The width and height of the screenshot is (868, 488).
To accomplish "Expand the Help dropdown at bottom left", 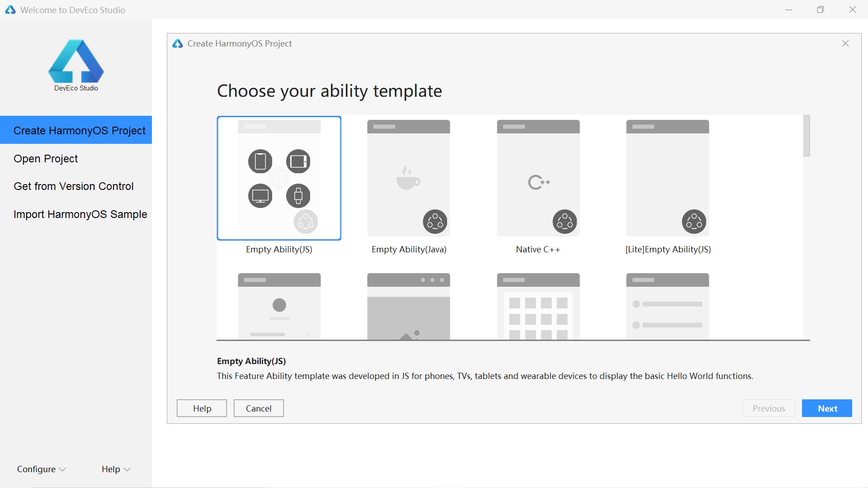I will (116, 469).
